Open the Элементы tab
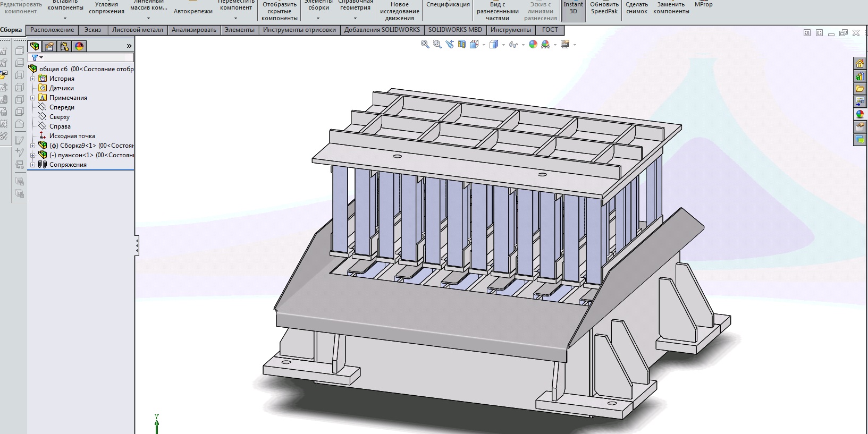 click(x=240, y=30)
